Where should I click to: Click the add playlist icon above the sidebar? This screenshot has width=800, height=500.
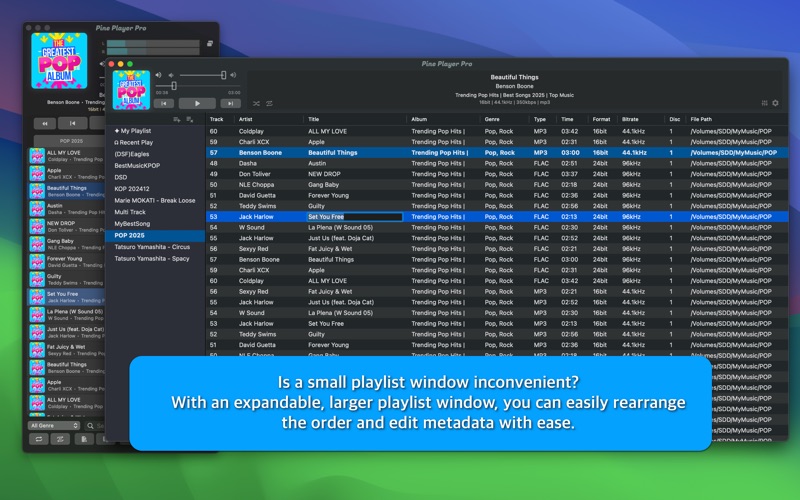[177, 119]
